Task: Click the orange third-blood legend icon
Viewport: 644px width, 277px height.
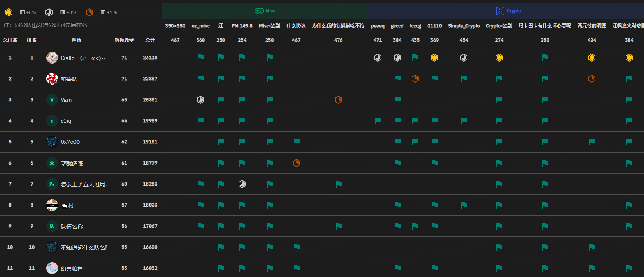Action: [x=89, y=12]
